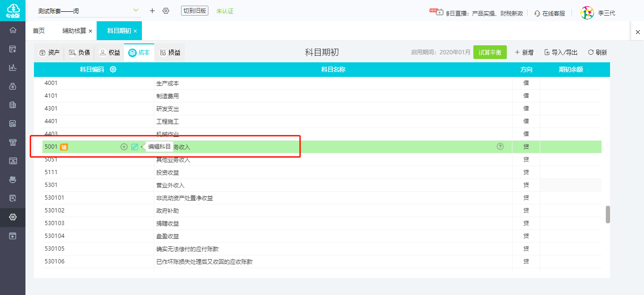Select the 成本 category tab
This screenshot has width=644, height=295.
139,52
